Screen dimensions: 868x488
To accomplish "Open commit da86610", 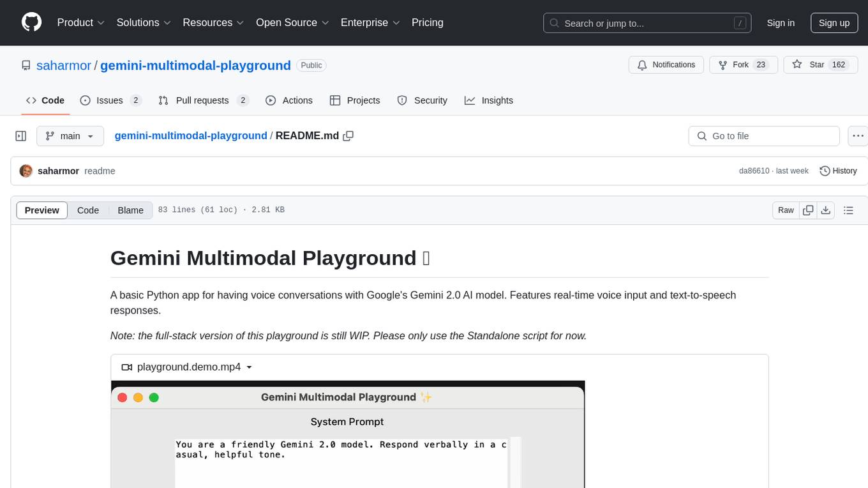I will pyautogui.click(x=754, y=171).
